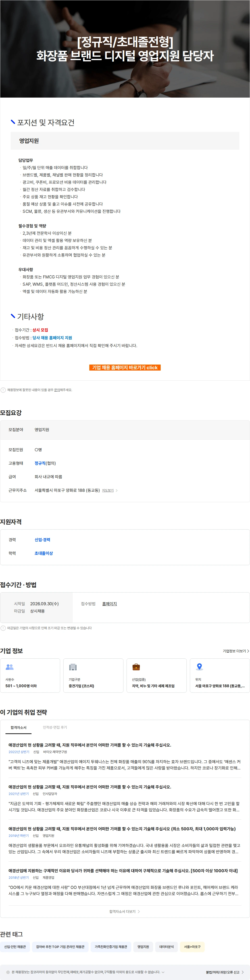Click the 신입·경력 career link

42,540
